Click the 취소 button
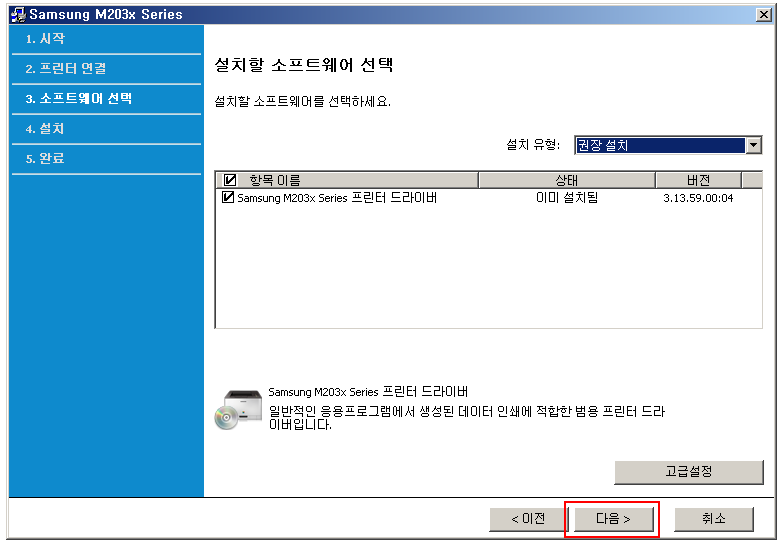The height and width of the screenshot is (547, 783). (714, 519)
